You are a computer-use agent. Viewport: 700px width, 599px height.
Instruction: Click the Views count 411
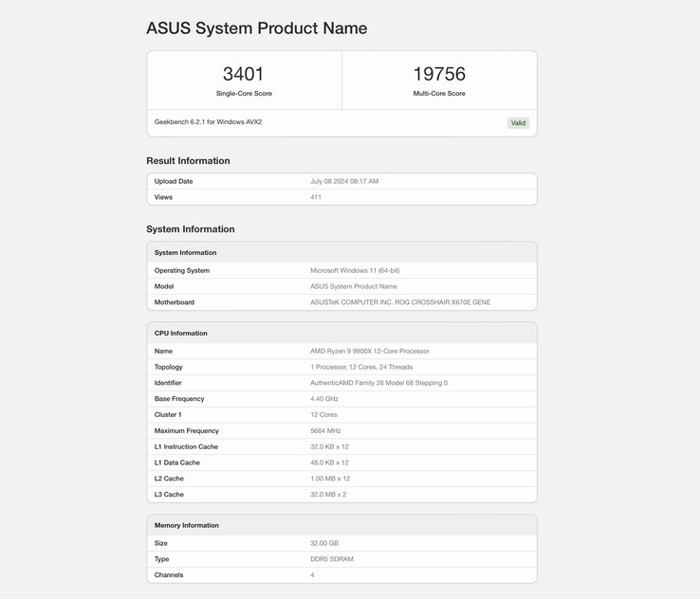pos(316,197)
